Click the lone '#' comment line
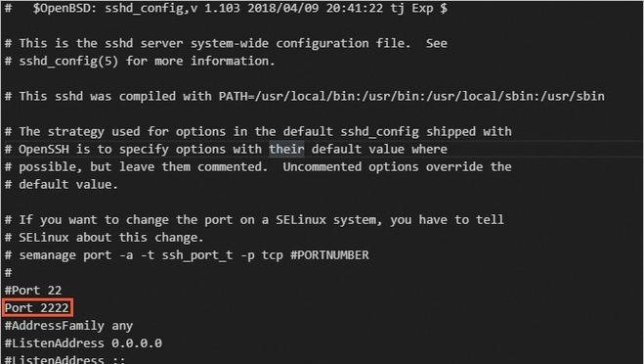 click(x=8, y=273)
